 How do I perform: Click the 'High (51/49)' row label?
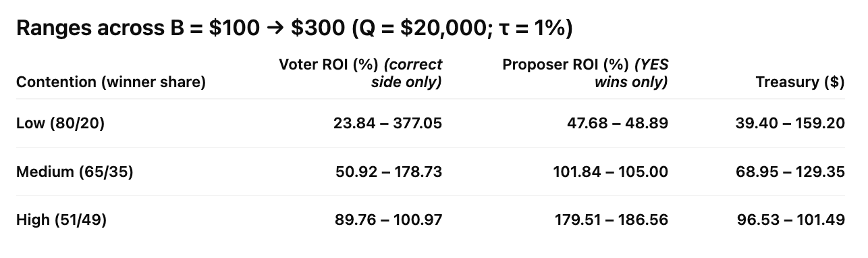coord(61,220)
